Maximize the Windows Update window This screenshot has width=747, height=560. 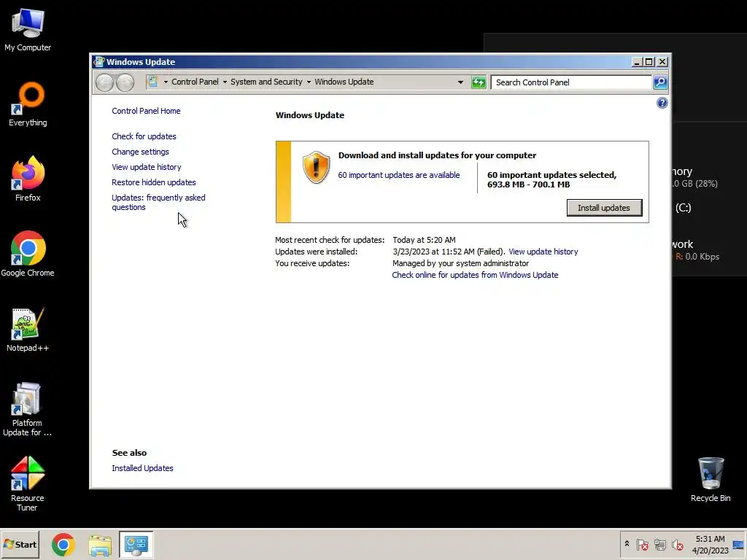click(x=649, y=62)
